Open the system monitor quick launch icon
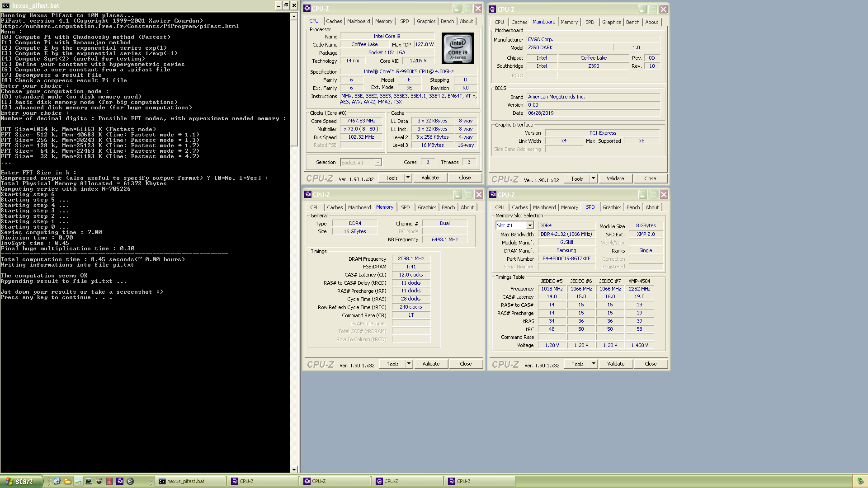Screen dimensions: 868x488 tap(89, 481)
